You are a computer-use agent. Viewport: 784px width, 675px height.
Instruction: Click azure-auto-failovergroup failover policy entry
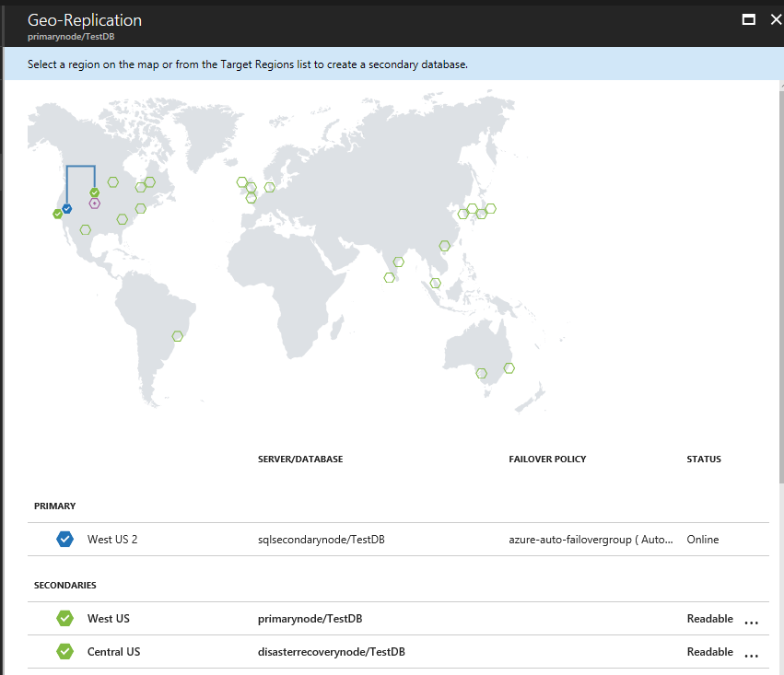click(591, 540)
